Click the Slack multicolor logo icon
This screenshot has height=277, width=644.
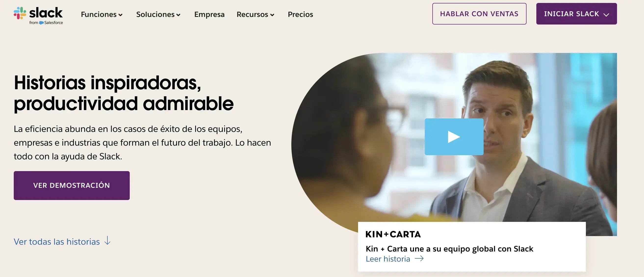coord(20,13)
